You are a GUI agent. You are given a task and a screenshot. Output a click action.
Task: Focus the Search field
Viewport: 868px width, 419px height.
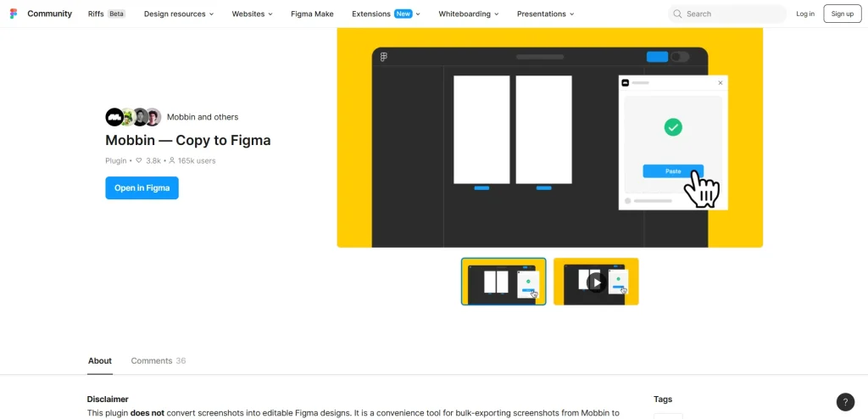tap(727, 14)
